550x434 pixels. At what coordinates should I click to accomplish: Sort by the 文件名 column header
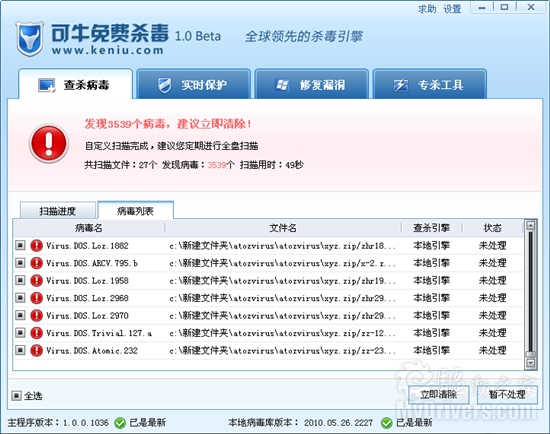point(283,228)
